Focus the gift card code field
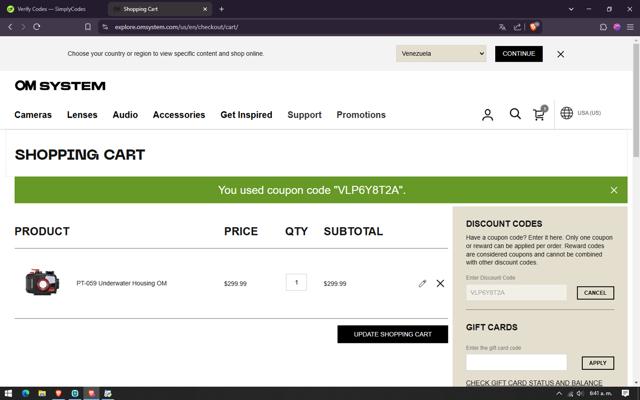640x400 pixels. tap(516, 362)
